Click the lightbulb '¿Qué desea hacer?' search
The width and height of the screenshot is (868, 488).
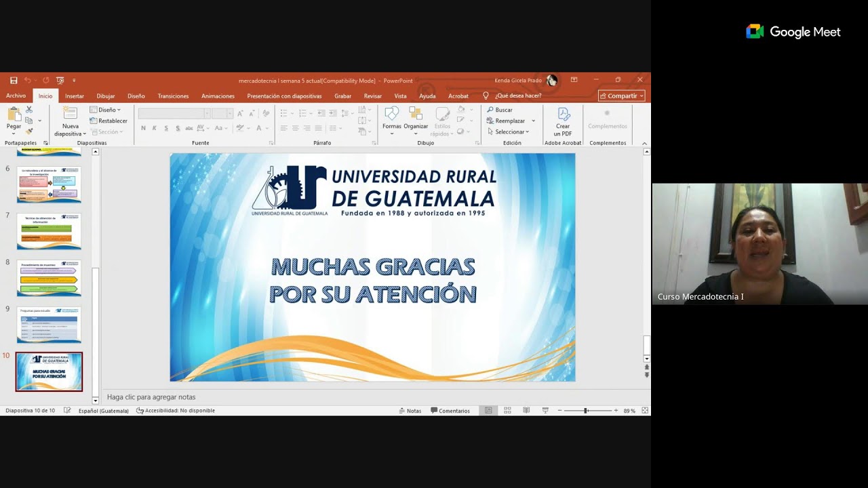(x=512, y=96)
